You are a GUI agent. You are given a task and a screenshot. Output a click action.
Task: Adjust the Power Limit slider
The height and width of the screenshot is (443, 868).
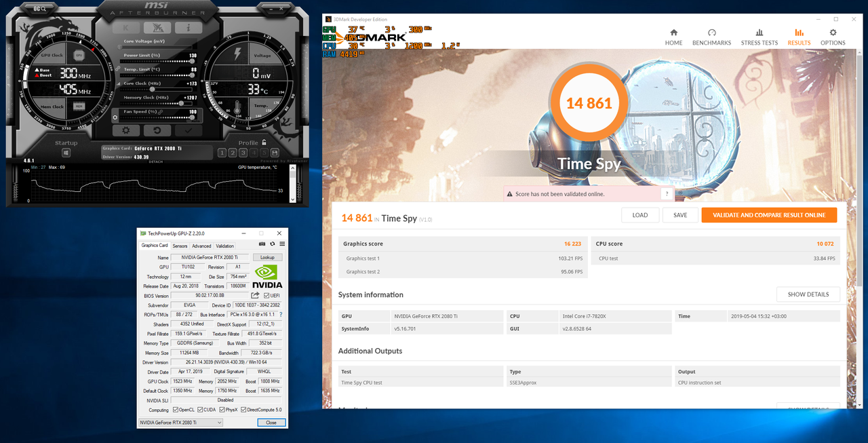click(156, 60)
